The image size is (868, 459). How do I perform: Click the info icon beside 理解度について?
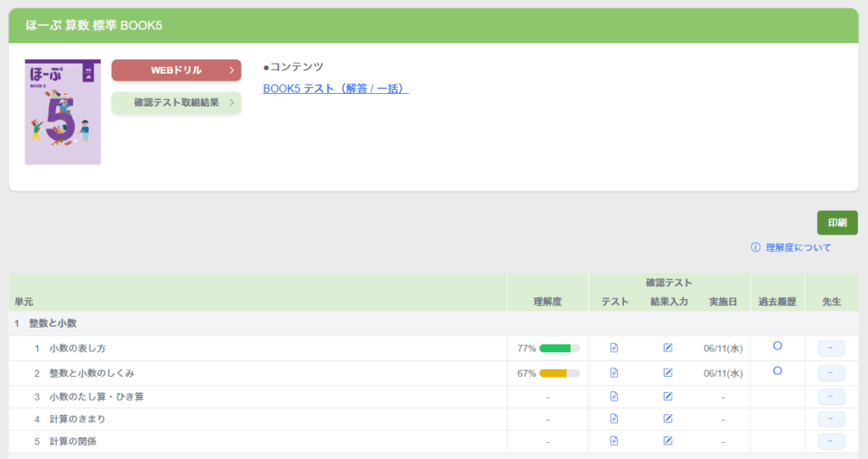coord(755,247)
